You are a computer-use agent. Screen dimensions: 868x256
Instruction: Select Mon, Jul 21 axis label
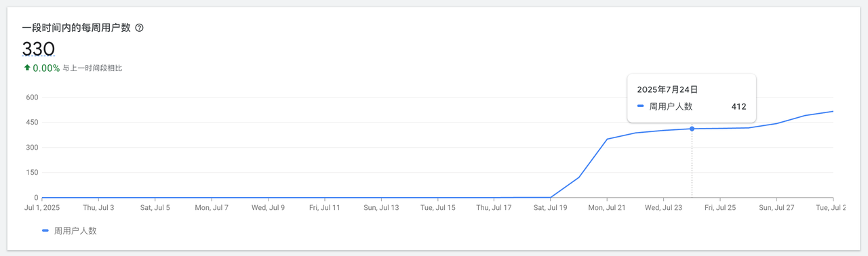607,207
